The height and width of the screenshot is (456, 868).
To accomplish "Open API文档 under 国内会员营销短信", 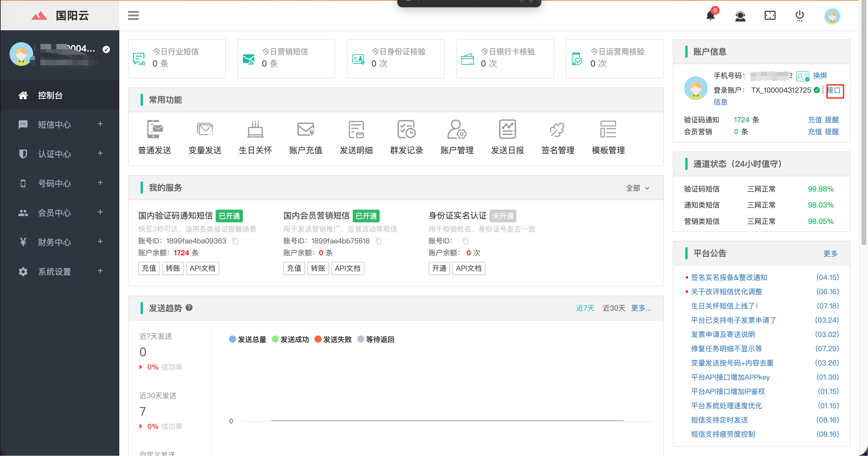I will pyautogui.click(x=347, y=268).
